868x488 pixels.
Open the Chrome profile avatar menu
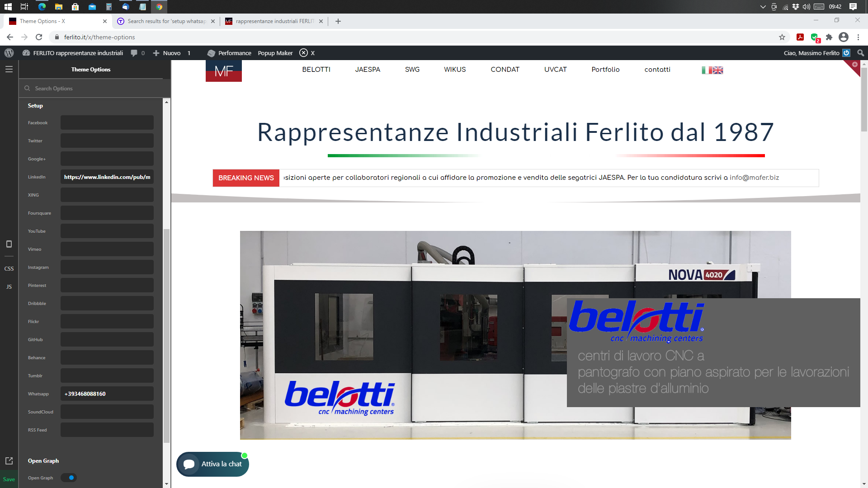844,37
